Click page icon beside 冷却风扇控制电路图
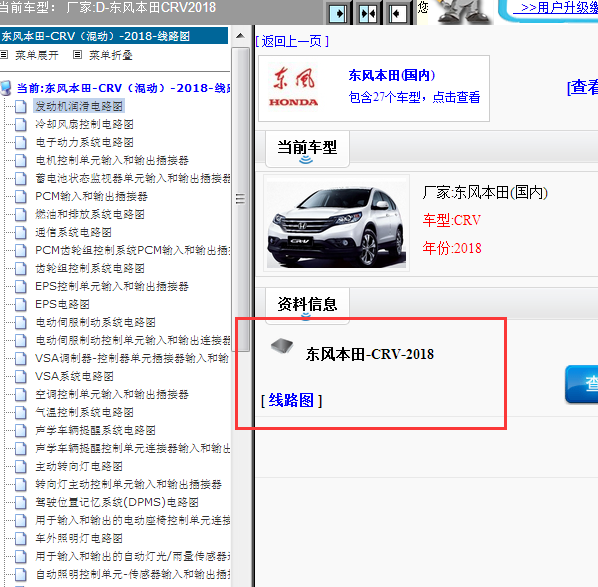The width and height of the screenshot is (598, 587). (x=21, y=124)
